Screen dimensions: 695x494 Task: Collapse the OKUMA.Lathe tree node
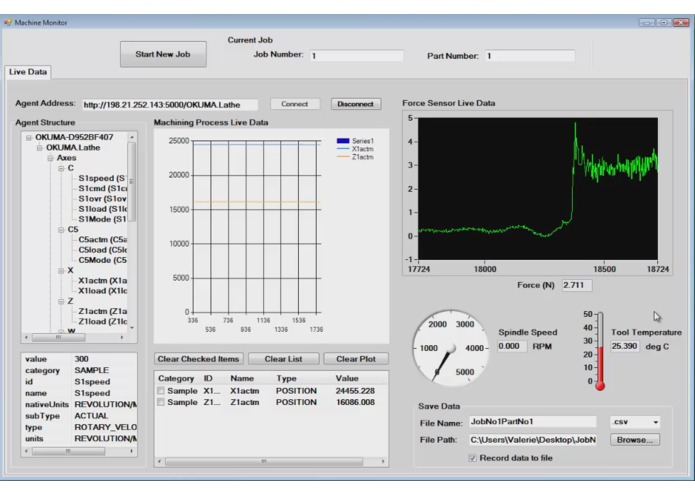39,148
